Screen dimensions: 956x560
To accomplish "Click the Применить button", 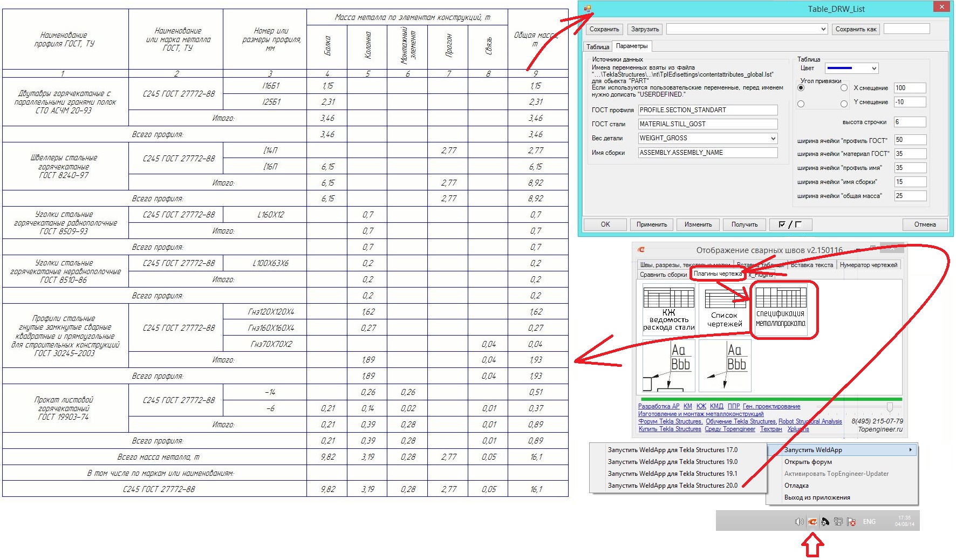I will pos(652,224).
